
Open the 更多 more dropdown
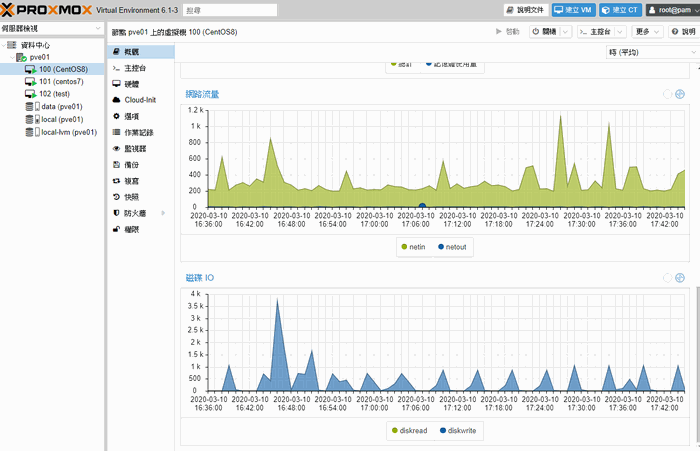(x=647, y=32)
